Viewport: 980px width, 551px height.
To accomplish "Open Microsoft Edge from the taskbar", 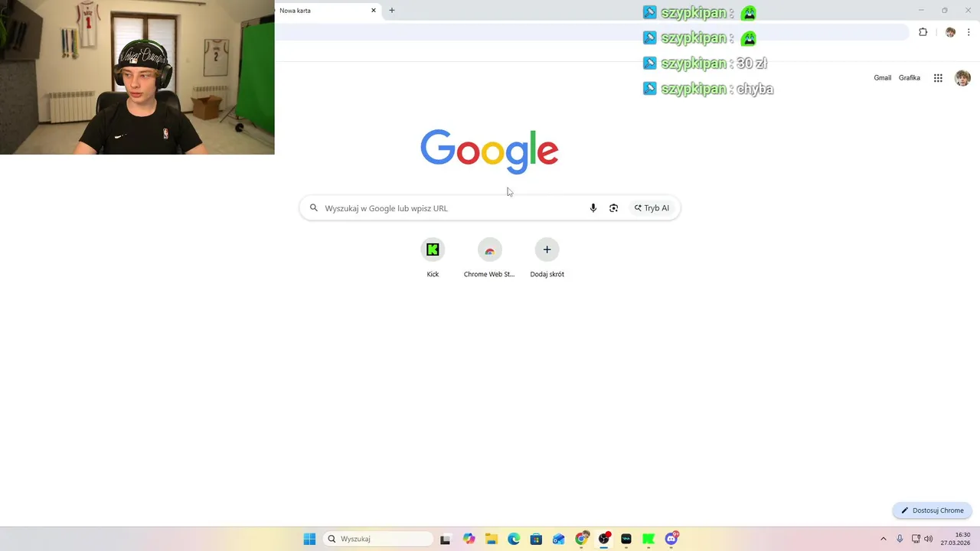I will [x=514, y=539].
